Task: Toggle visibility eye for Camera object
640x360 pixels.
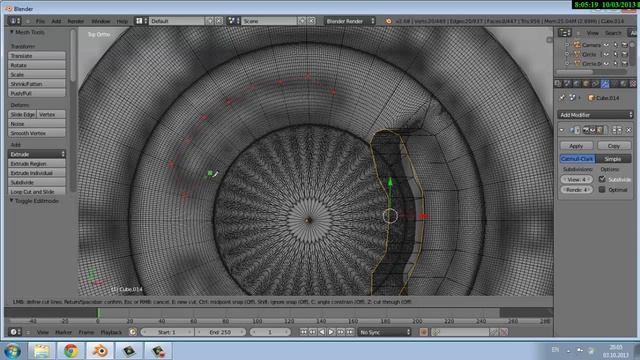Action: tap(607, 44)
